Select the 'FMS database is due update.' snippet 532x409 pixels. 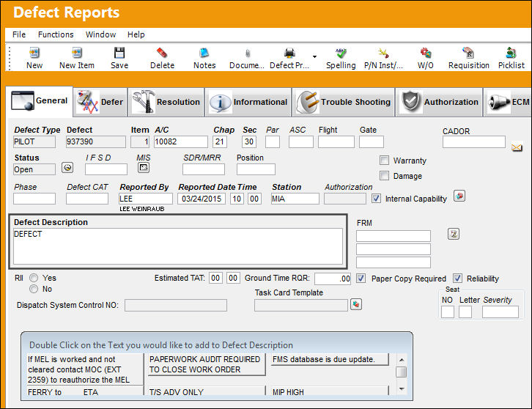coord(330,359)
